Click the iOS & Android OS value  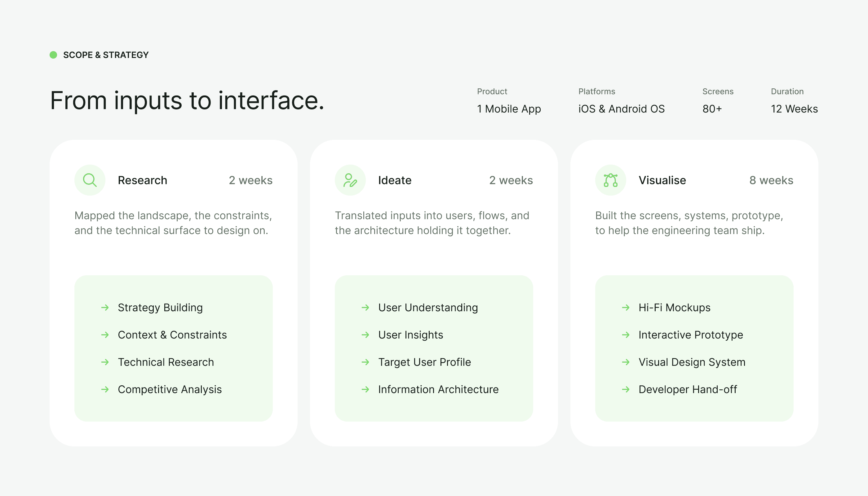point(621,109)
